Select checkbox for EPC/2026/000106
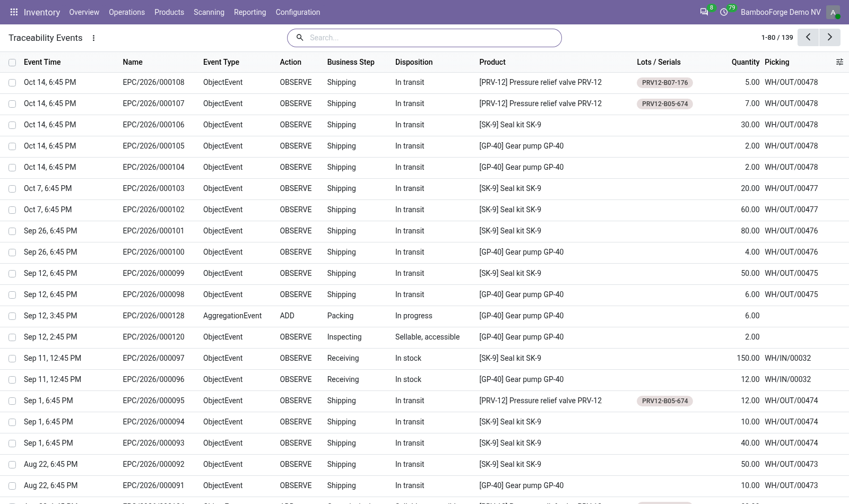The height and width of the screenshot is (504, 849). [x=12, y=125]
